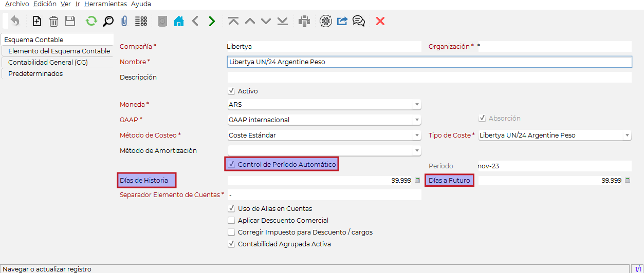Go to next record down-chevron icon
Screen dimensions: 644x273
pos(266,21)
